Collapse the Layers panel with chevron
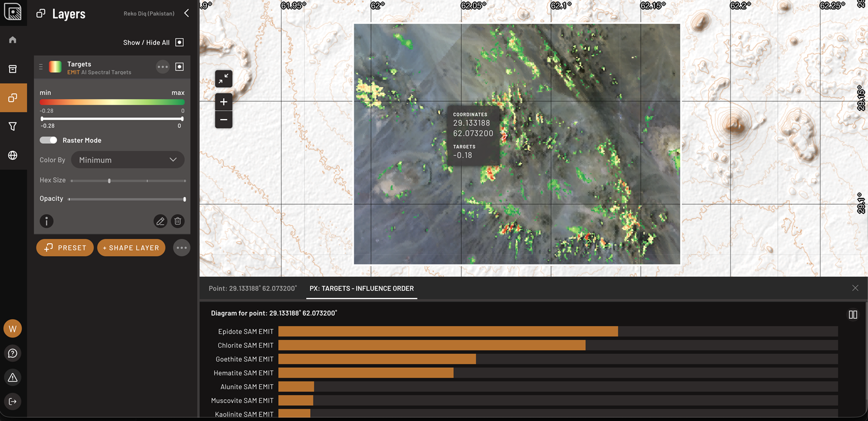 coord(187,13)
